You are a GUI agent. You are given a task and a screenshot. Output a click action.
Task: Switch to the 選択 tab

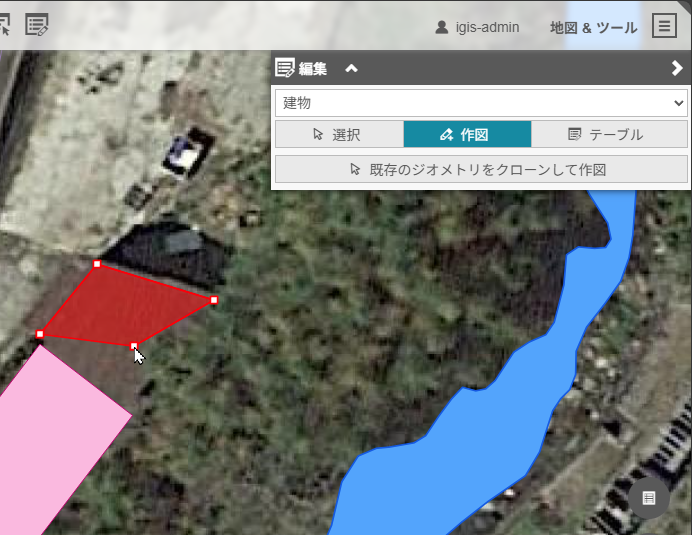(x=339, y=134)
